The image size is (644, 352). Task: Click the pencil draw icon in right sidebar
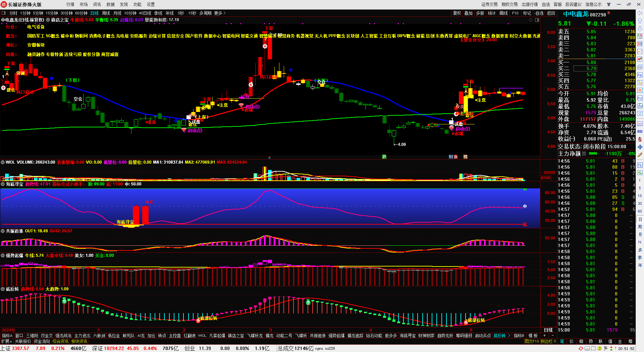pos(640,155)
